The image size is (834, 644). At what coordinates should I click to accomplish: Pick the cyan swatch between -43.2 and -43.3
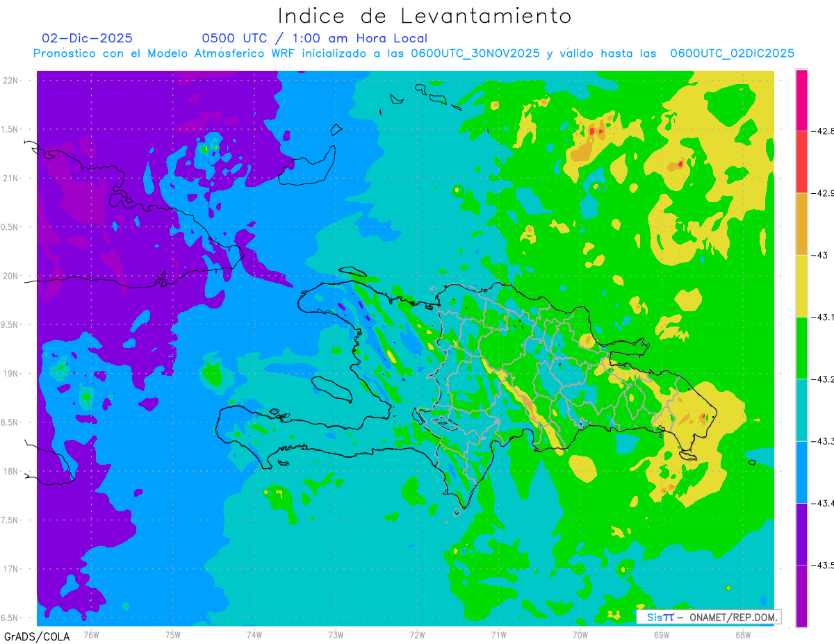(801, 410)
